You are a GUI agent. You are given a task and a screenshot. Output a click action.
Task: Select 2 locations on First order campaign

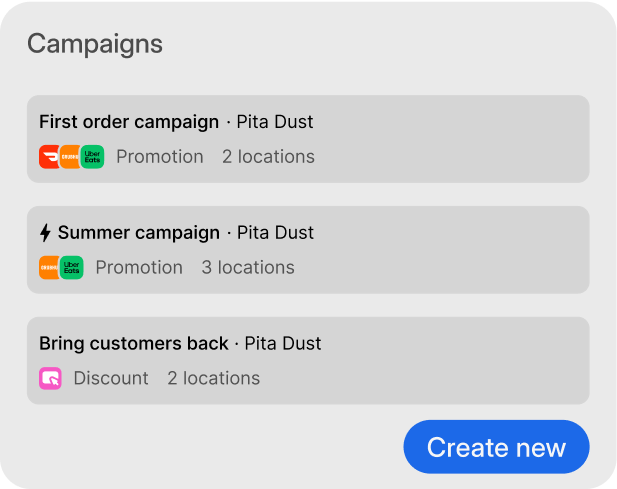tap(268, 157)
